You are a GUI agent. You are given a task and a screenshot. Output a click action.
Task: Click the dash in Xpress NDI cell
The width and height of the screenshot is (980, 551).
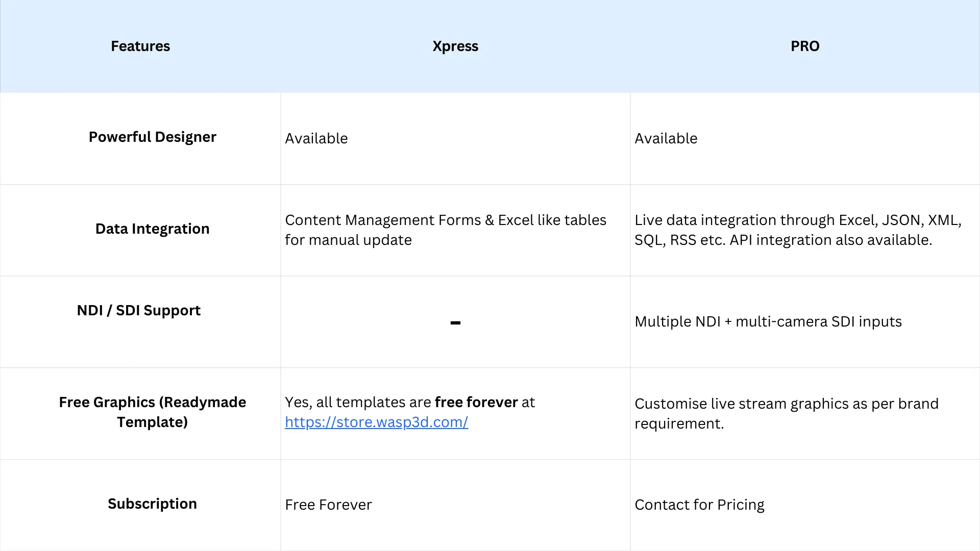tap(455, 322)
